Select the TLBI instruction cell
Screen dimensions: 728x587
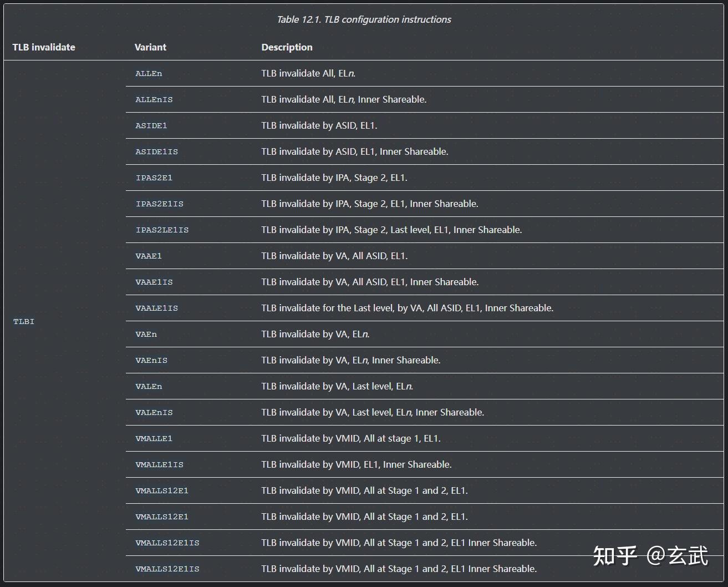coord(24,321)
